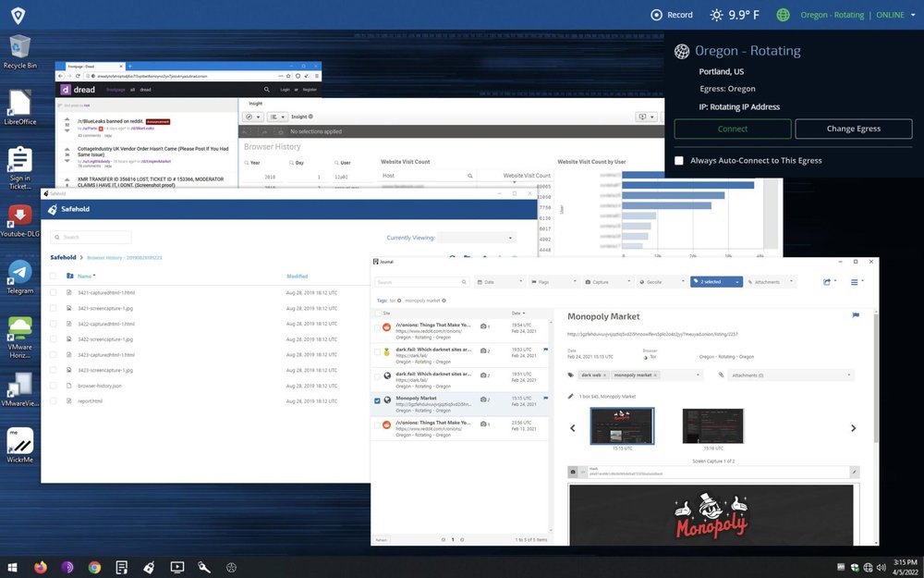Select the Insight tab

(256, 104)
